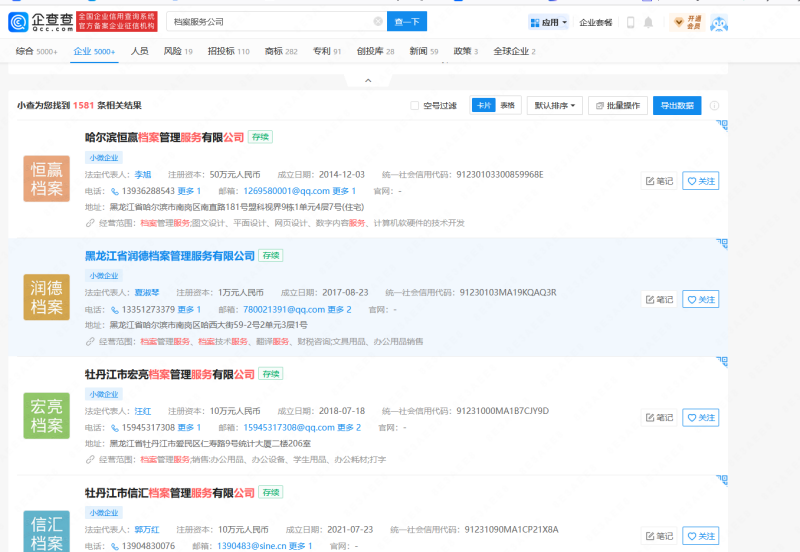This screenshot has width=800, height=552.
Task: Select the 企业 tab
Action: point(94,51)
